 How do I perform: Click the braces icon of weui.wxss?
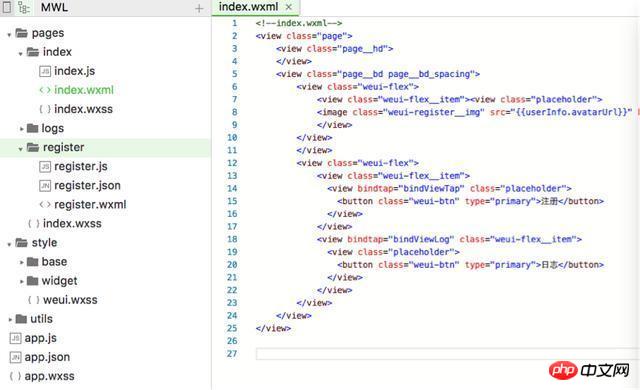33,300
